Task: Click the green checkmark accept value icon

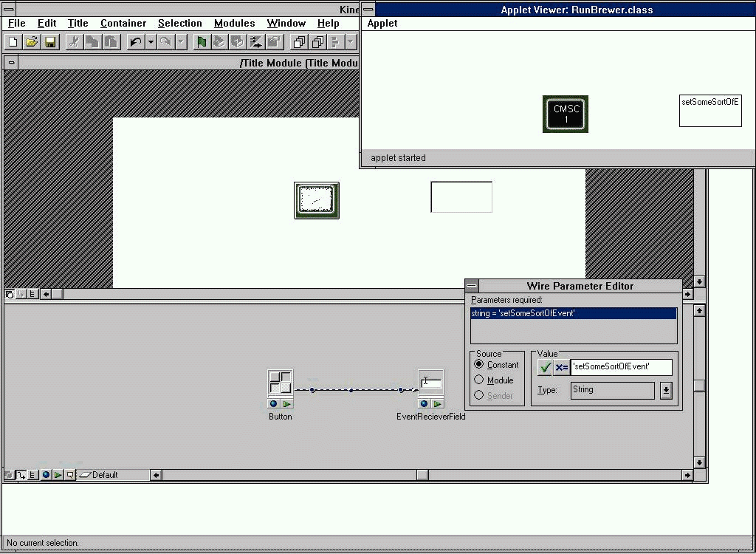Action: point(545,367)
